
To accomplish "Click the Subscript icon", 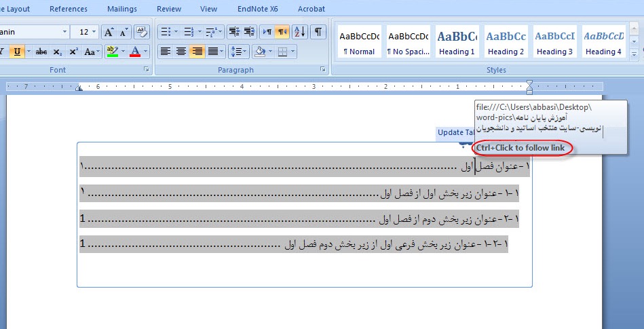I will (58, 52).
